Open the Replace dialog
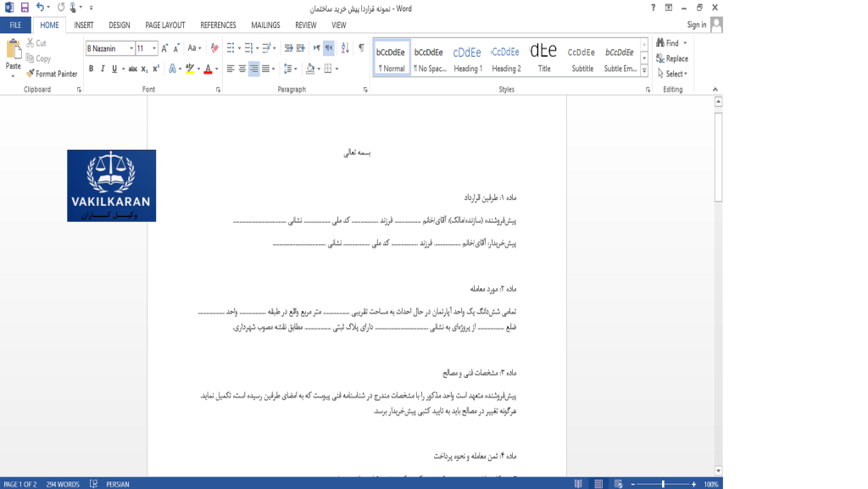 (670, 58)
